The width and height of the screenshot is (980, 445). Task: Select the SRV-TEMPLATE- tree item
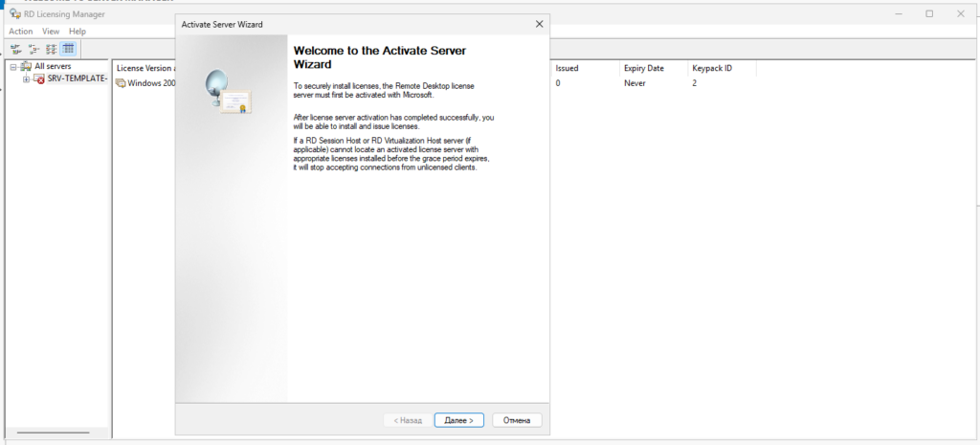[x=78, y=78]
